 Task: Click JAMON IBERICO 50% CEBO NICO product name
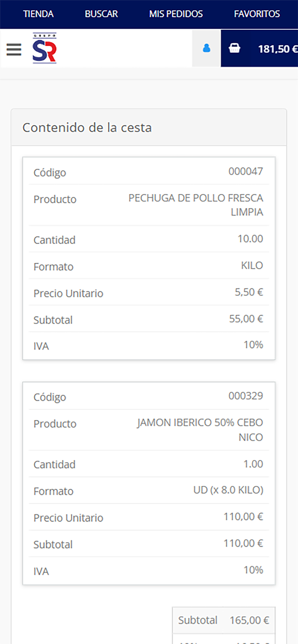coord(200,430)
